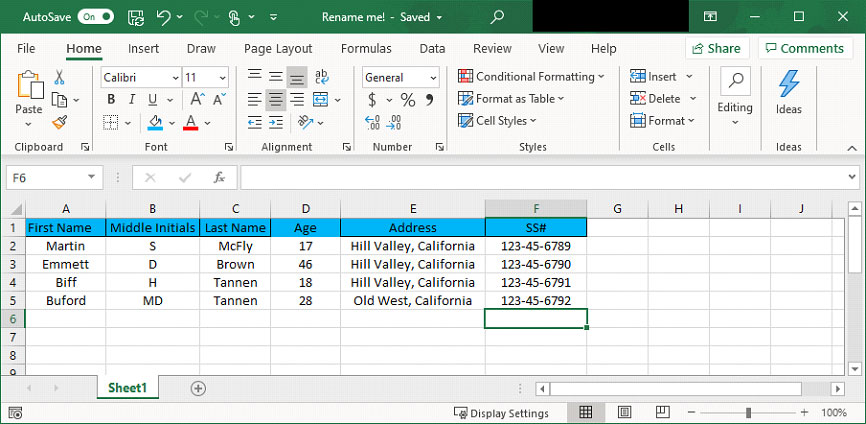
Task: Open the search magnifier in title bar
Action: [497, 17]
